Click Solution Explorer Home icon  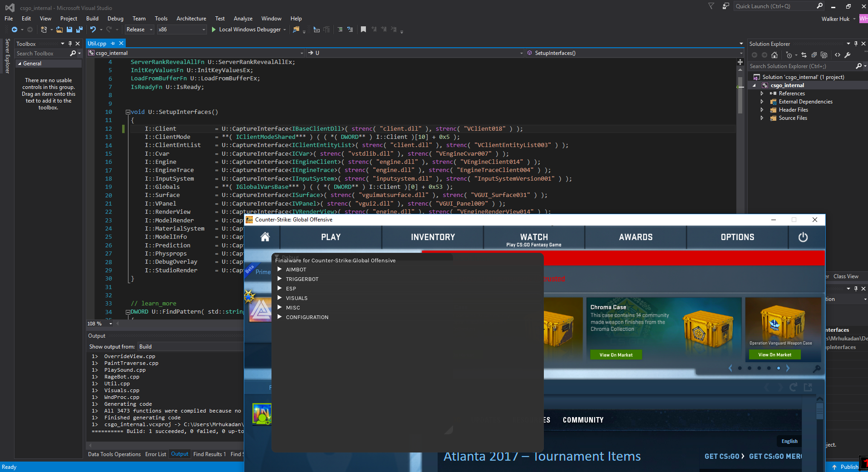click(x=774, y=55)
